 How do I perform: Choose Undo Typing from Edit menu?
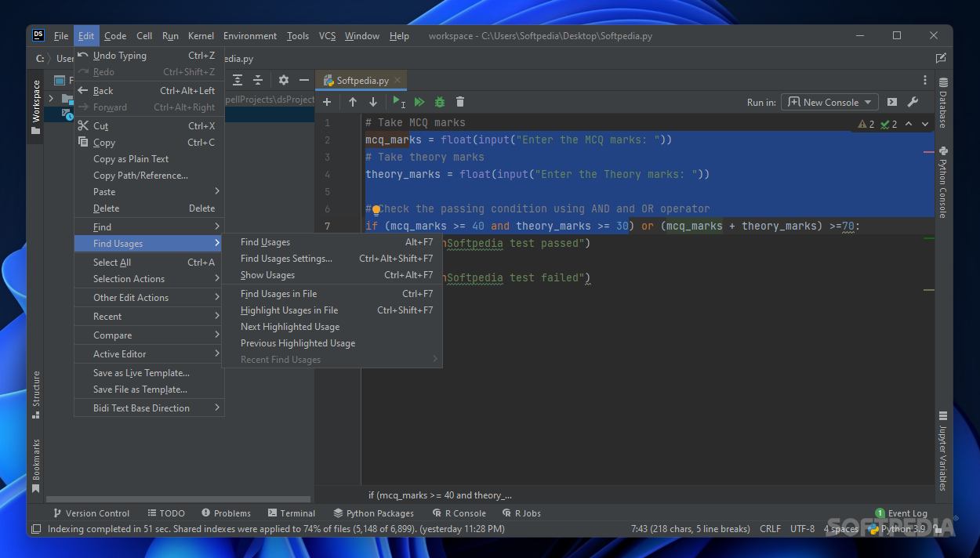click(149, 56)
